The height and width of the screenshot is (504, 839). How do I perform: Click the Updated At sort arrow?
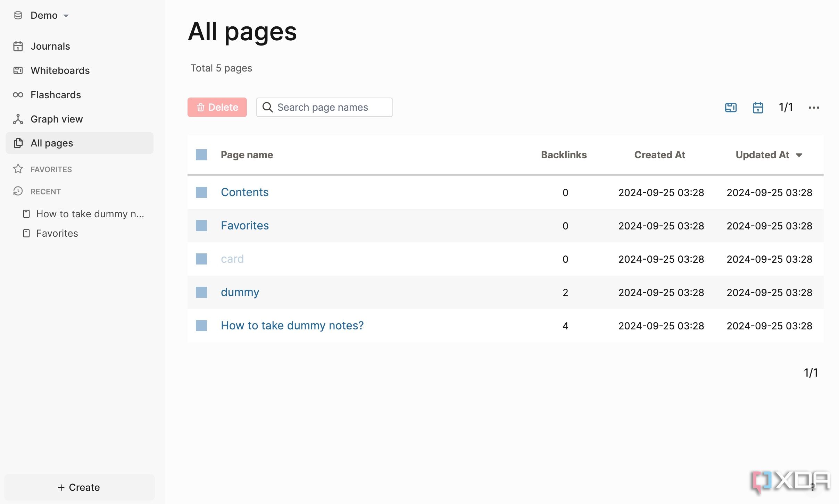(x=799, y=155)
